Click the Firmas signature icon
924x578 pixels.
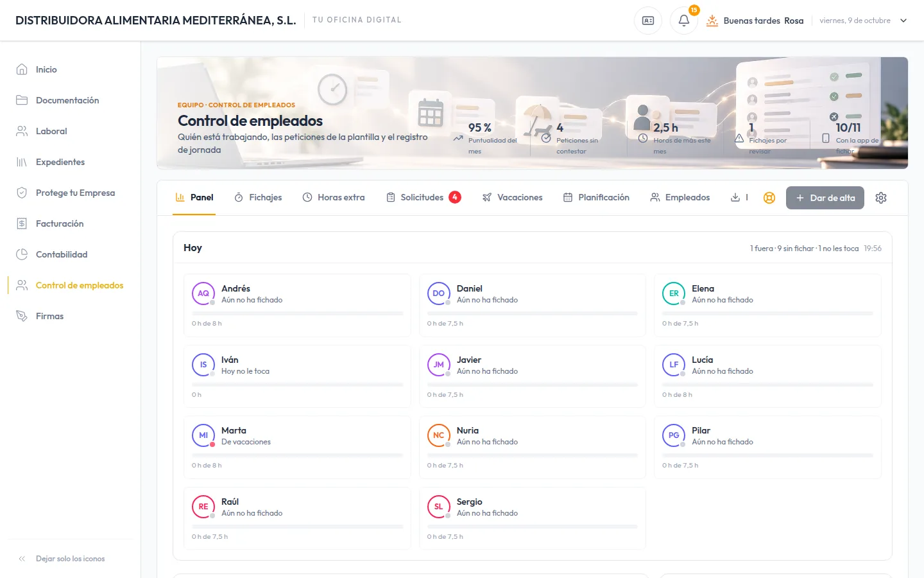[x=22, y=316]
